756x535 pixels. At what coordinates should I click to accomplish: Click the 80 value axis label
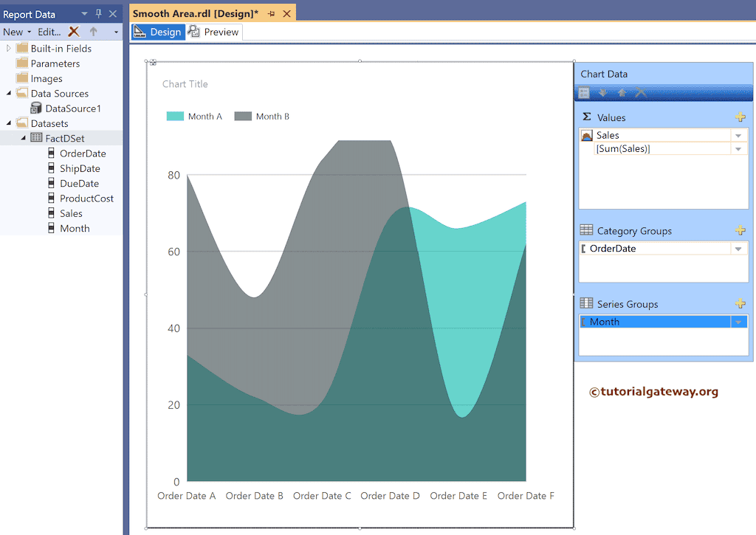(173, 175)
